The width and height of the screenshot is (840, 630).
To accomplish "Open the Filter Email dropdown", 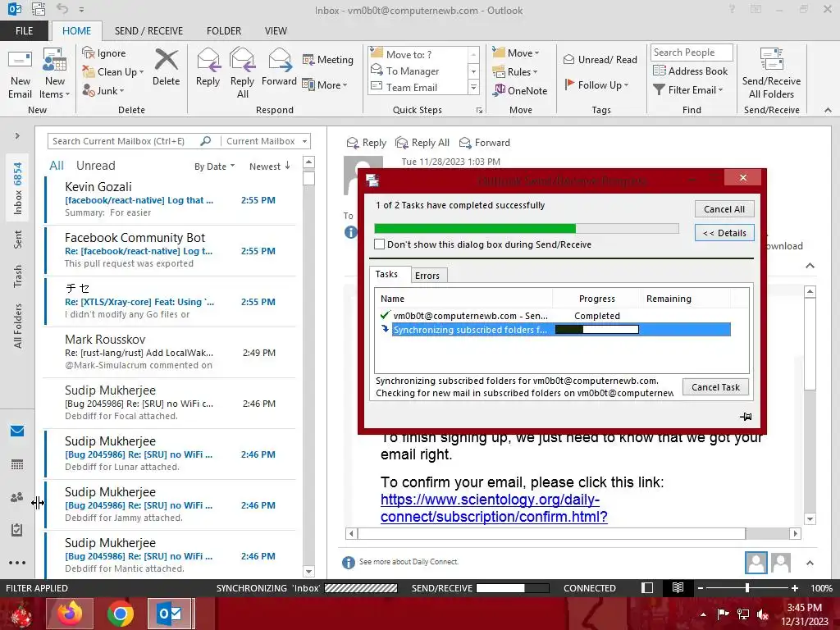I will pos(688,90).
